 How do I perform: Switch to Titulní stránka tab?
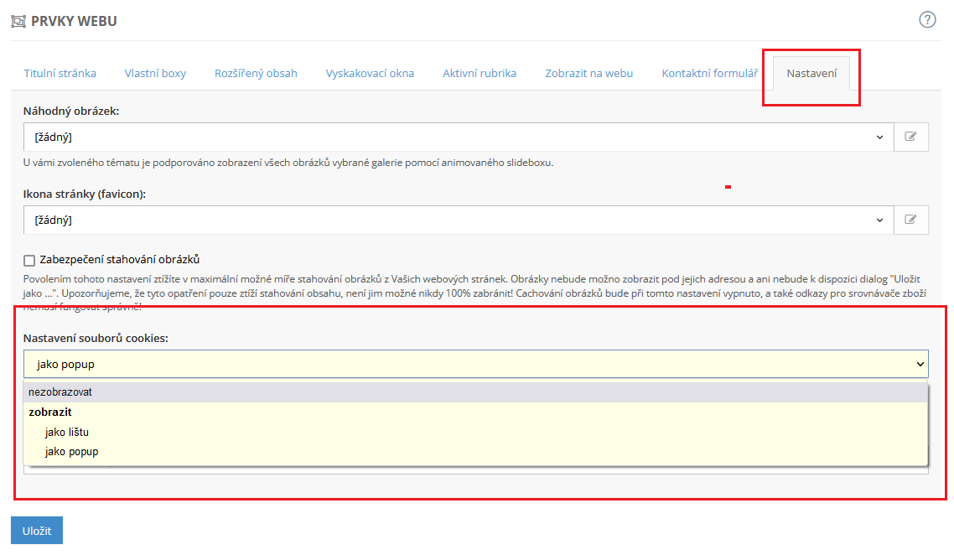[x=60, y=73]
